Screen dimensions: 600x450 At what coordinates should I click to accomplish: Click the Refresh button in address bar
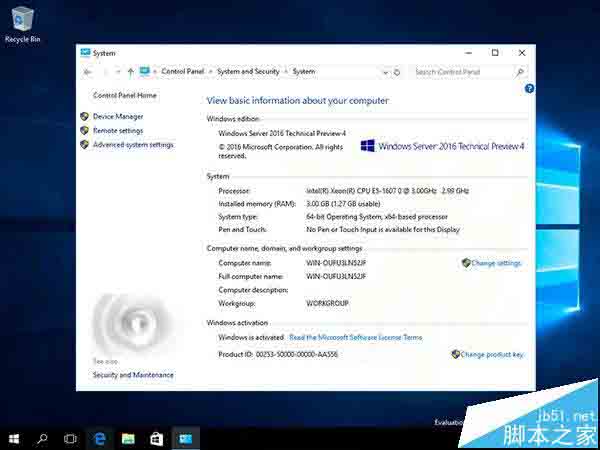click(397, 72)
